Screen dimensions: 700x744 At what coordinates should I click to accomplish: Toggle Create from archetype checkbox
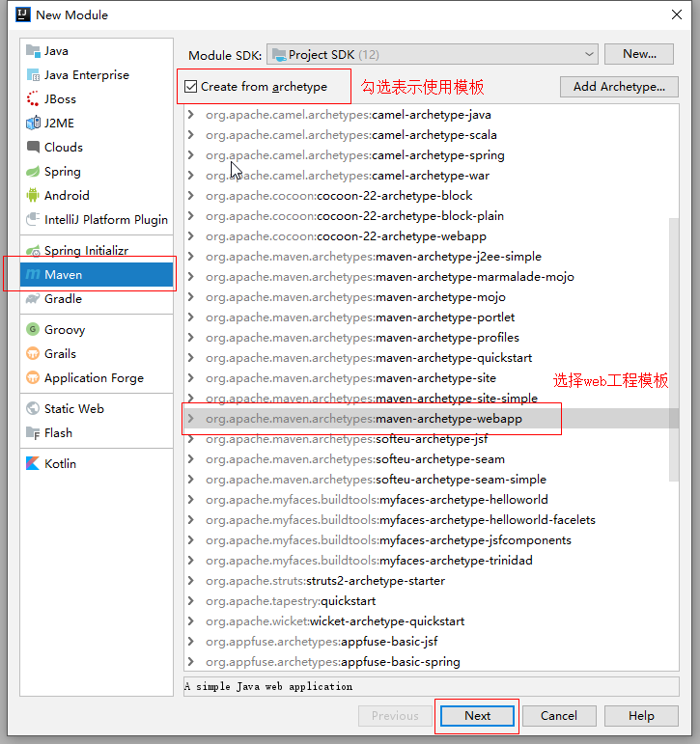(x=191, y=86)
